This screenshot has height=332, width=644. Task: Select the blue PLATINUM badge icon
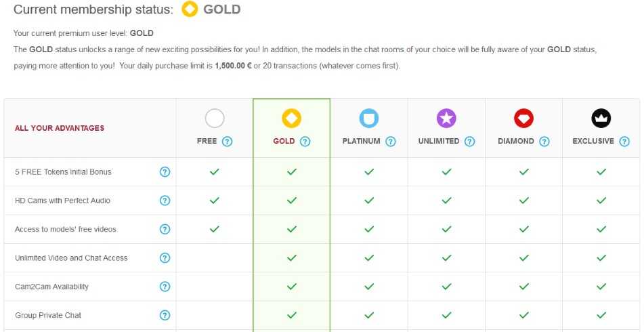click(369, 119)
